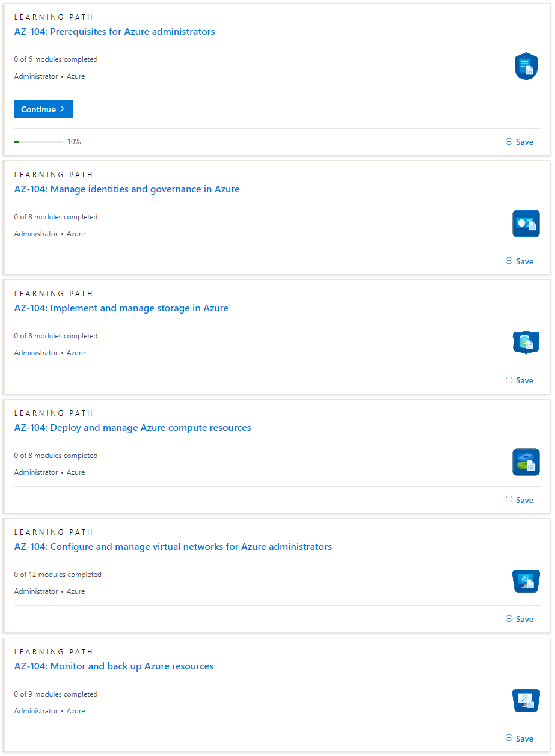Click 'Administrator • Azure' under Monitor and back up

pos(50,711)
